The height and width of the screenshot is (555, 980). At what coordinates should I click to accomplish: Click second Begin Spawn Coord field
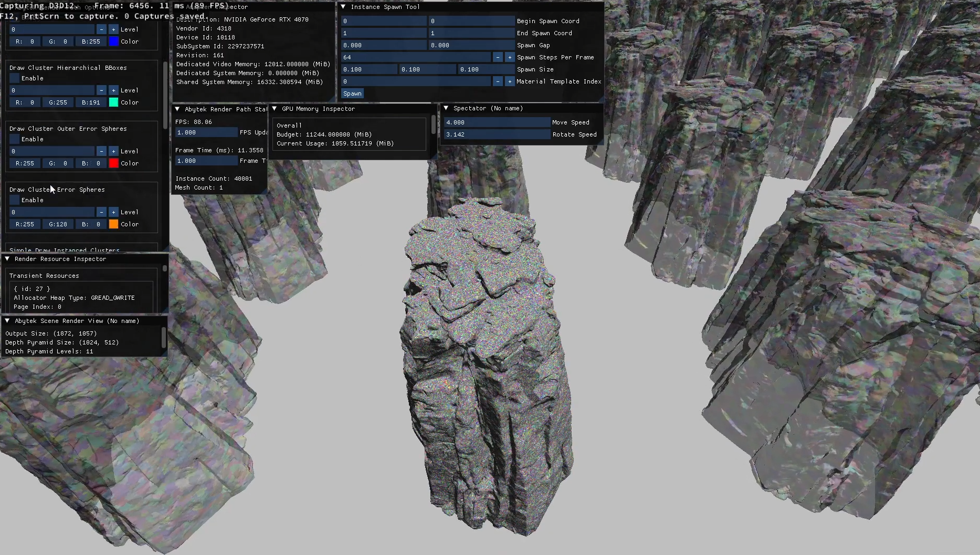471,21
